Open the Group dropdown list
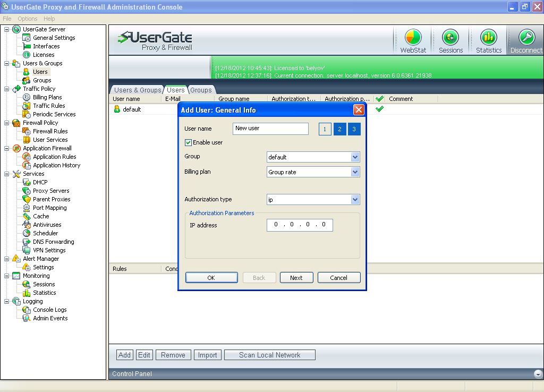The height and width of the screenshot is (392, 544). point(355,157)
